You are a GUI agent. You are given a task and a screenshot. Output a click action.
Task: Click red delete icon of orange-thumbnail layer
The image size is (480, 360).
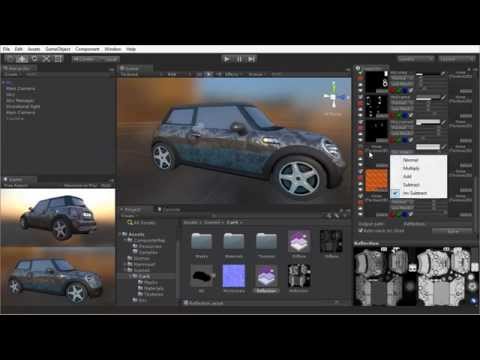click(360, 177)
